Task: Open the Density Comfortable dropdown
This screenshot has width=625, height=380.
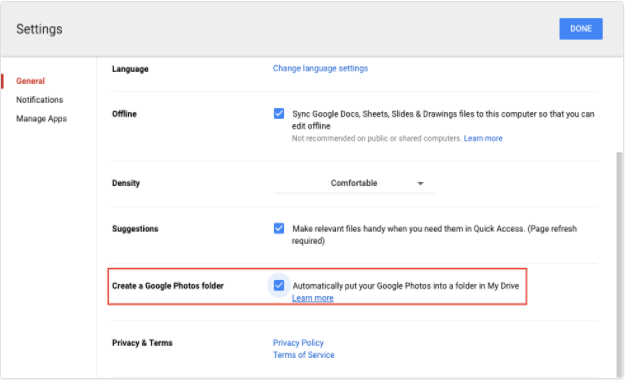Action: [x=354, y=183]
